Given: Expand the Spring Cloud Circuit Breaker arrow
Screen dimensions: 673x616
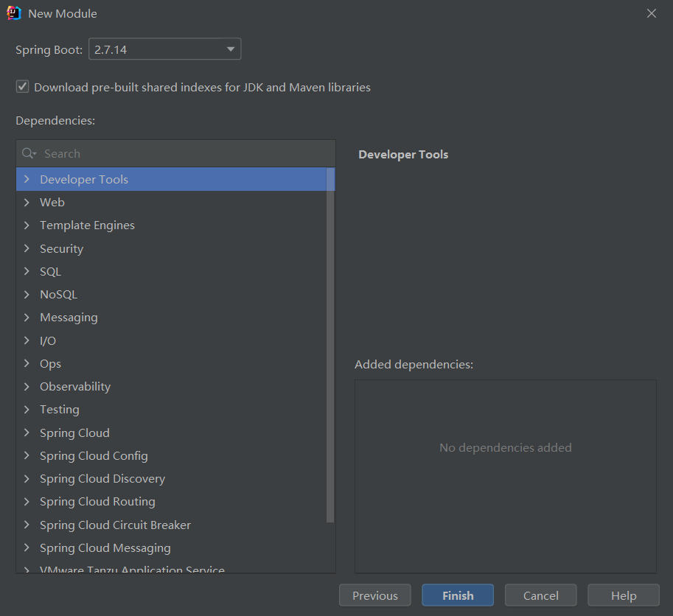Looking at the screenshot, I should tap(27, 525).
